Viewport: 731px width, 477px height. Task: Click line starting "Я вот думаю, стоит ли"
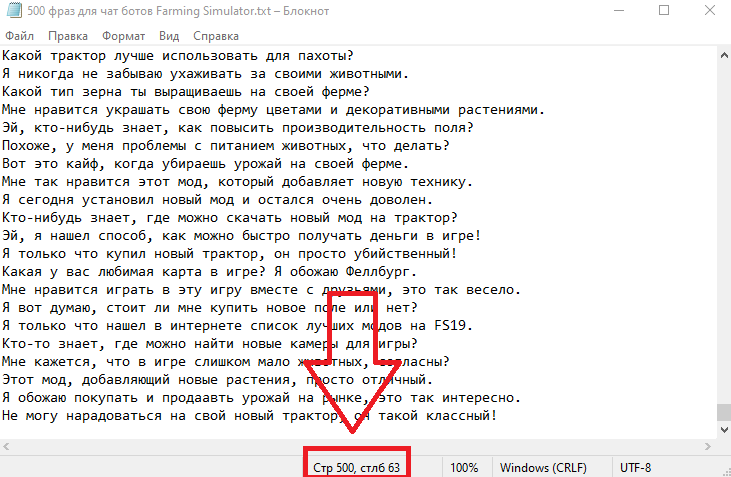209,308
